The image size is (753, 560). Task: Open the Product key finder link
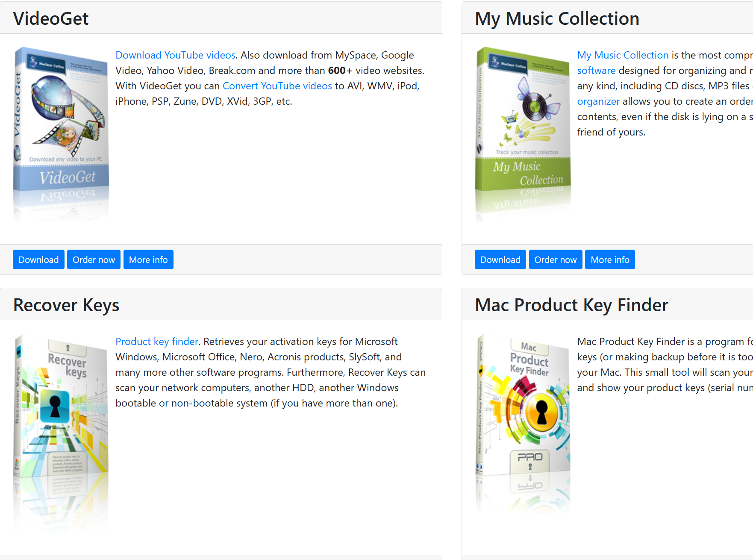pyautogui.click(x=157, y=342)
